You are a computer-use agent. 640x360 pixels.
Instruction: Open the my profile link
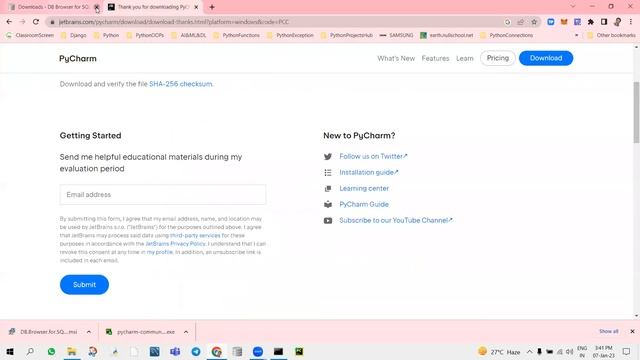coord(160,252)
